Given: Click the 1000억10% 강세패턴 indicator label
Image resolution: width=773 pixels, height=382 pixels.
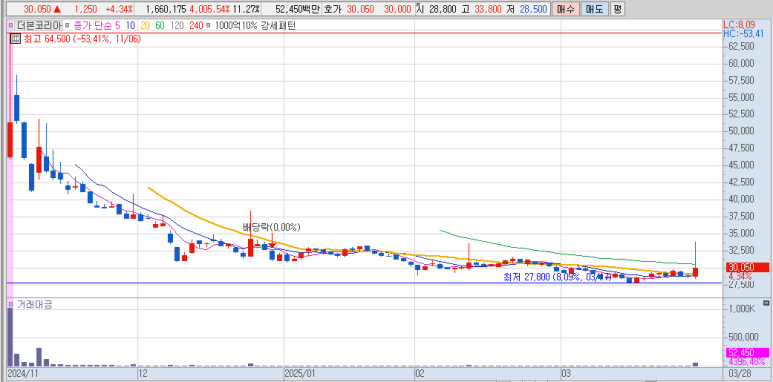Looking at the screenshot, I should [254, 25].
